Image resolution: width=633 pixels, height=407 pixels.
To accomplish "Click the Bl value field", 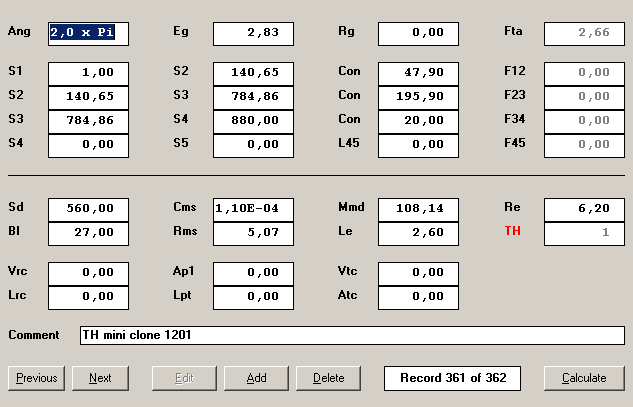I will [x=88, y=233].
